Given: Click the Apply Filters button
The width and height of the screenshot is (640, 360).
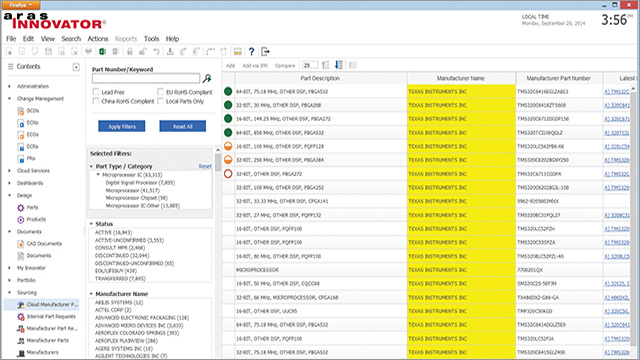Looking at the screenshot, I should point(122,127).
